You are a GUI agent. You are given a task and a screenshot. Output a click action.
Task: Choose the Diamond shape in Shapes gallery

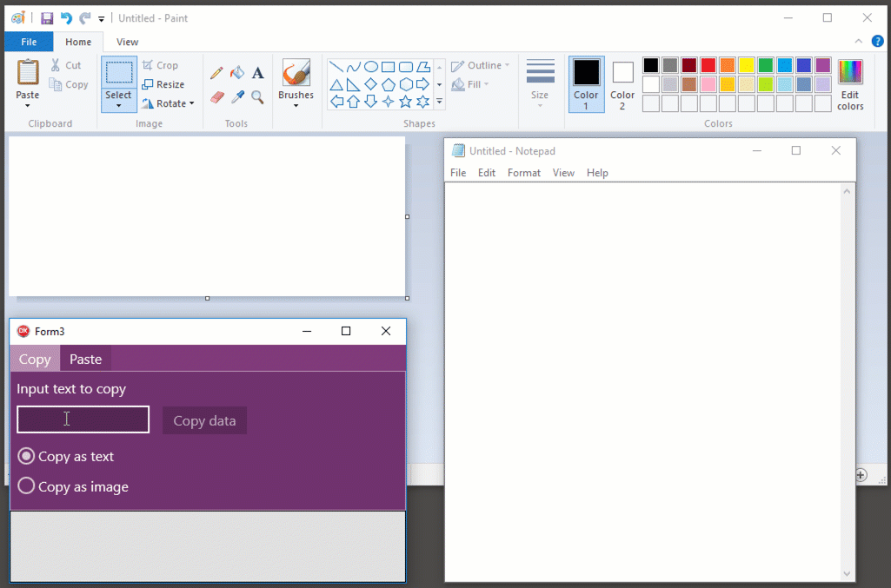371,84
